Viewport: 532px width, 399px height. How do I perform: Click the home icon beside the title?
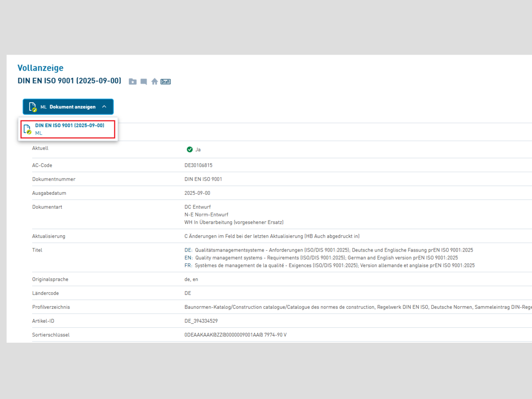(x=155, y=82)
